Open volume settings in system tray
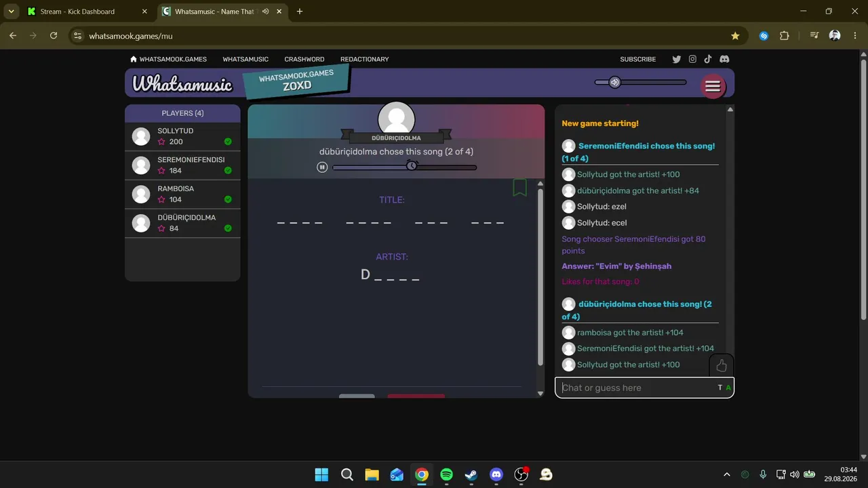868x488 pixels. click(x=795, y=474)
